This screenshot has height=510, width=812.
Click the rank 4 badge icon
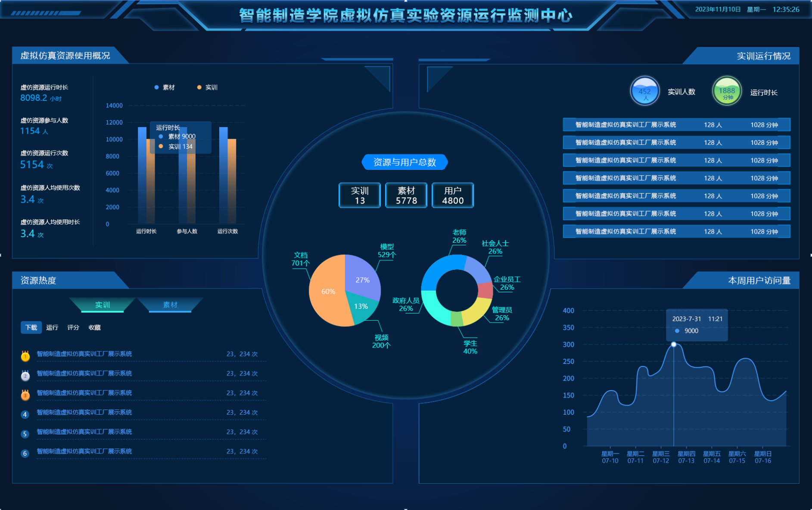tap(25, 415)
